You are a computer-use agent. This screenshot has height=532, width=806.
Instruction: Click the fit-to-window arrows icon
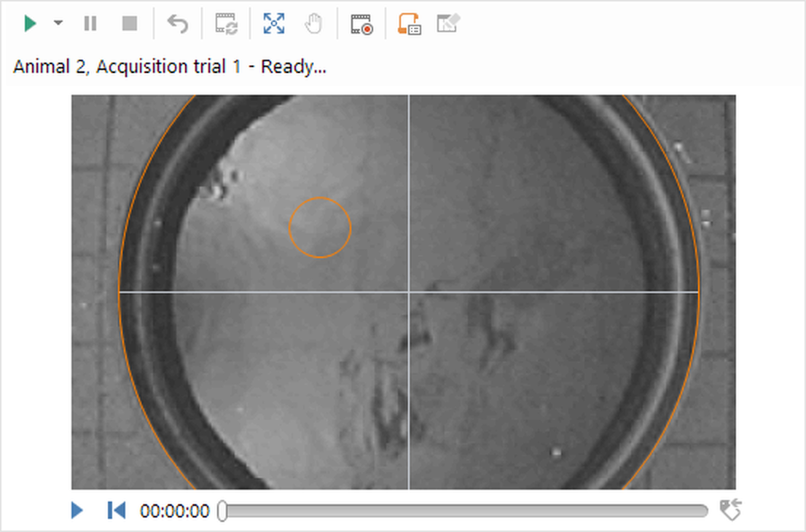(x=274, y=24)
